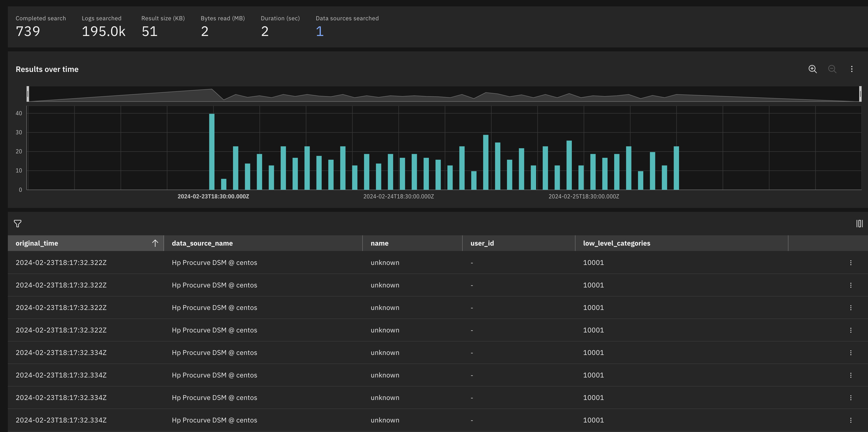Image resolution: width=868 pixels, height=432 pixels.
Task: Open the Results over time overflow menu
Action: point(852,69)
